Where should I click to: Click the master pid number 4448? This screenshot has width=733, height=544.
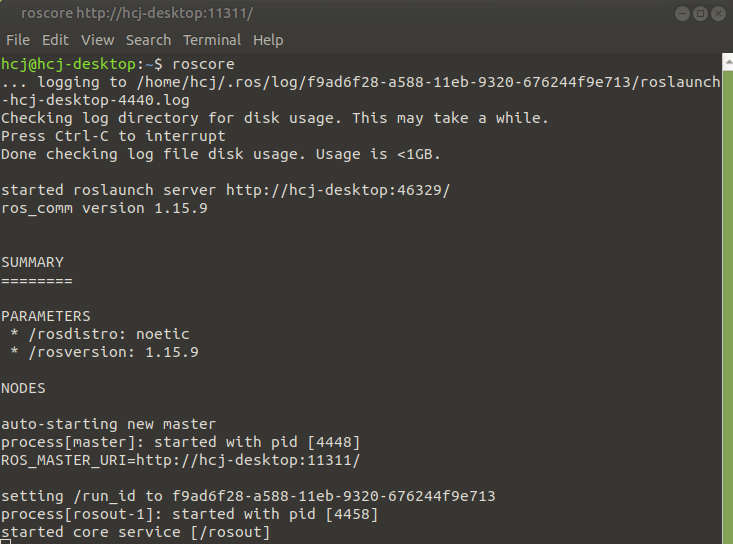334,443
